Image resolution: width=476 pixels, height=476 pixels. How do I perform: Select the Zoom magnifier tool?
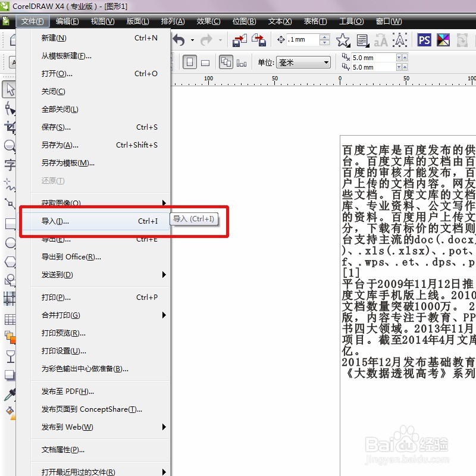click(x=10, y=146)
